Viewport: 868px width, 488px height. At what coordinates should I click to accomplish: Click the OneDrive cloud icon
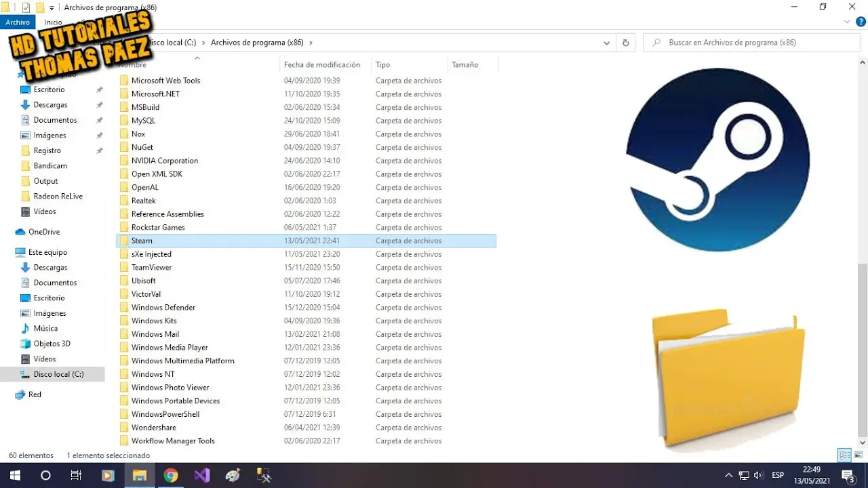20,232
